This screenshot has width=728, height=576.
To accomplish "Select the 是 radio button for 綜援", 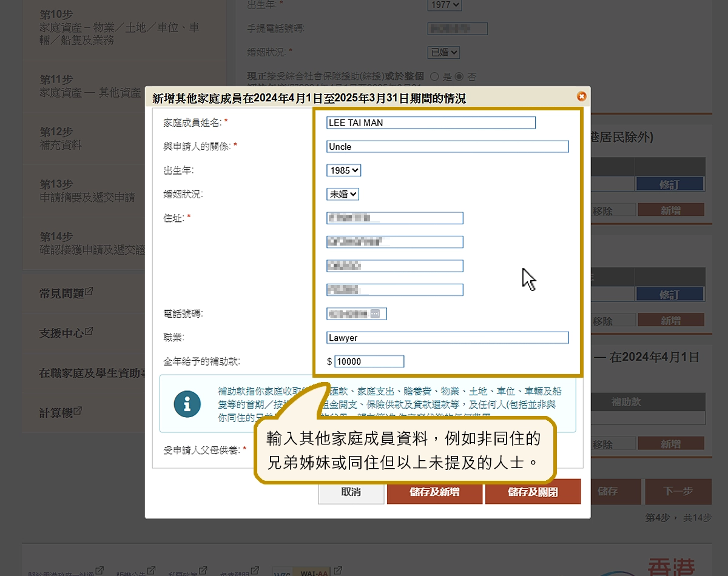I will coord(434,76).
